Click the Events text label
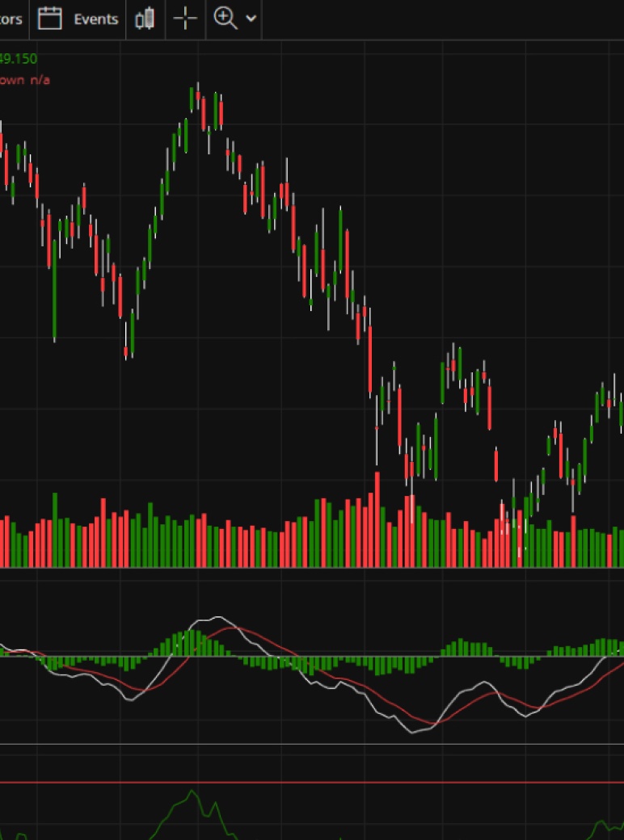This screenshot has width=624, height=840. 95,19
